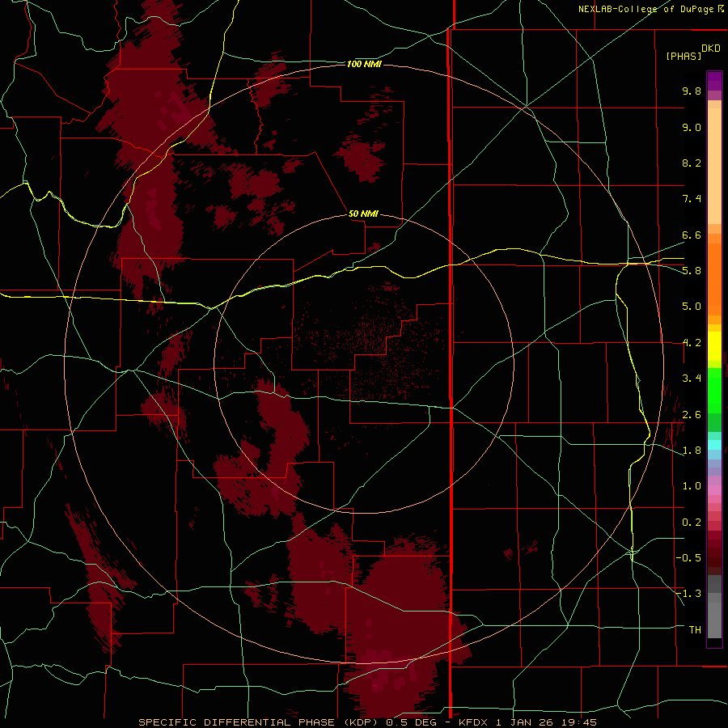Click the yellow segment of the color bar
The width and height of the screenshot is (728, 728).
pyautogui.click(x=714, y=346)
